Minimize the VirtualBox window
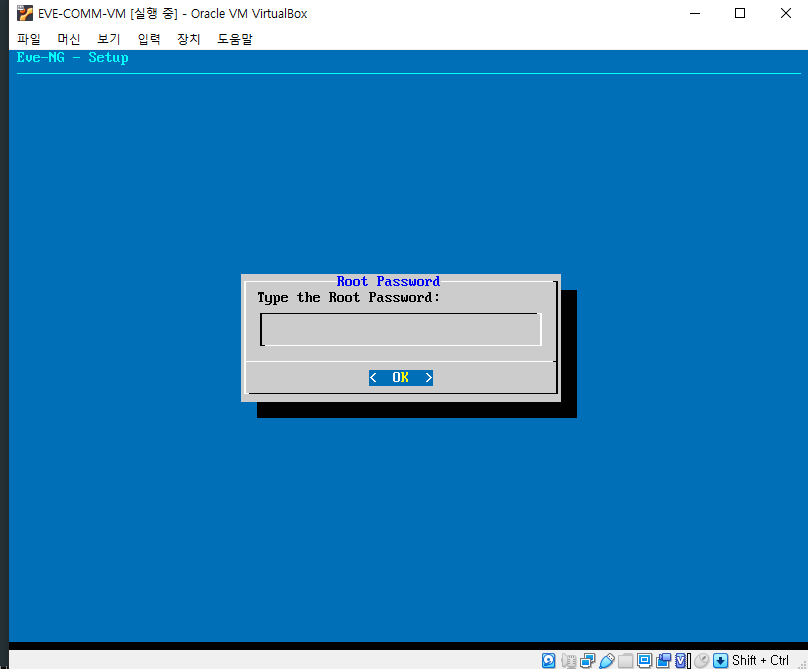808x669 pixels. click(695, 13)
